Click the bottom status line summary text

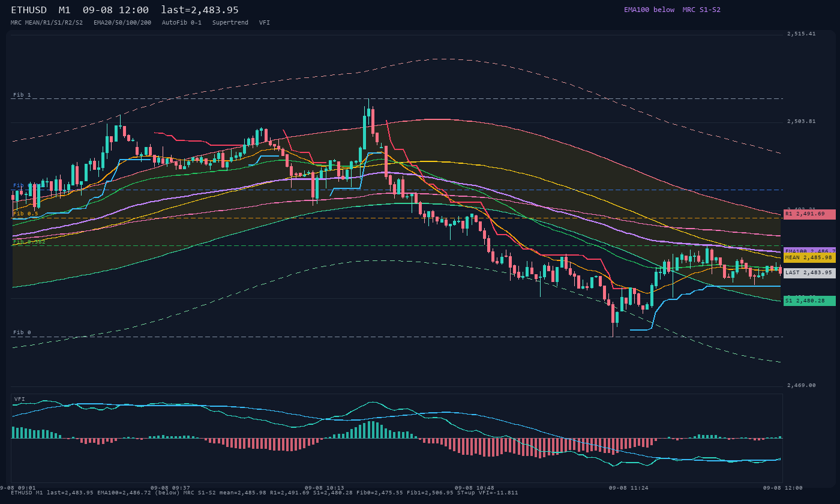coord(265,493)
